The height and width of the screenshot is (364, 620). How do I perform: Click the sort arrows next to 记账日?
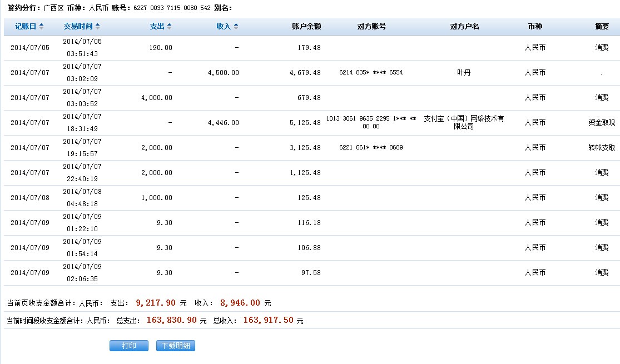click(x=42, y=27)
